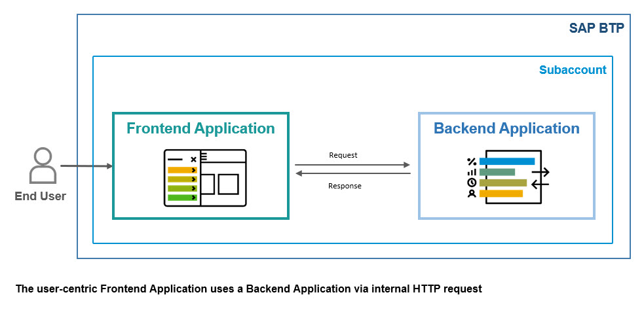Image resolution: width=644 pixels, height=316 pixels.
Task: Click the orange row in frontend icon
Action: coord(182,170)
